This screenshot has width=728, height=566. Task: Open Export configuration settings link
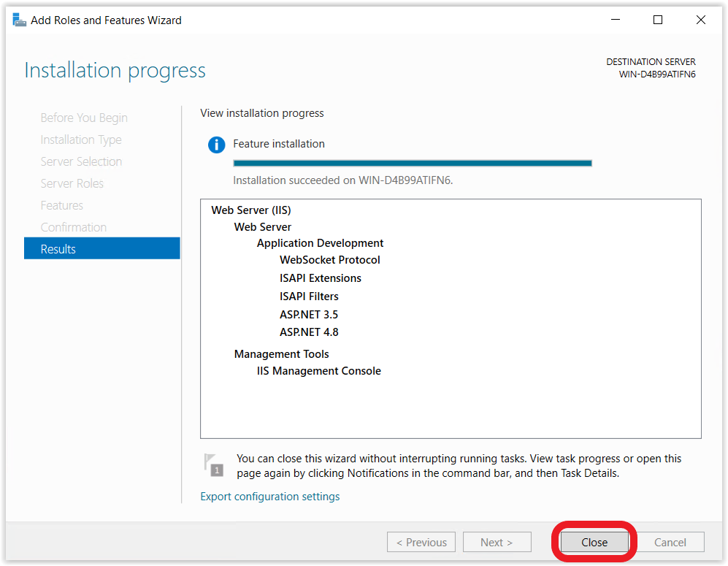tap(269, 497)
